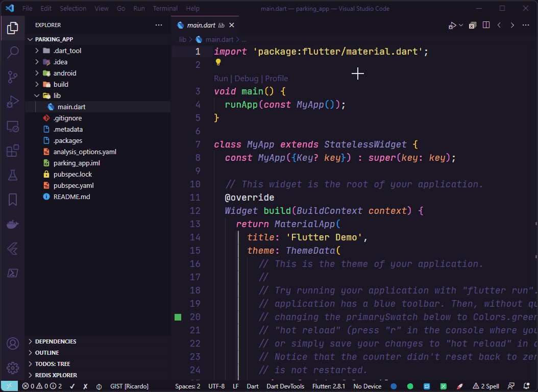
Task: Open the run dropdown arrow in editor toolbar
Action: (461, 26)
